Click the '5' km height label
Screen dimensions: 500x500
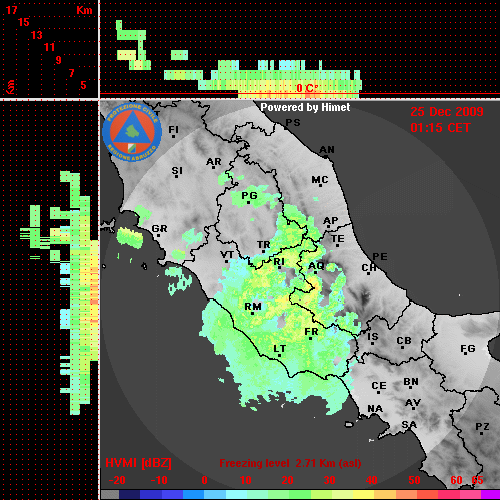[83, 85]
